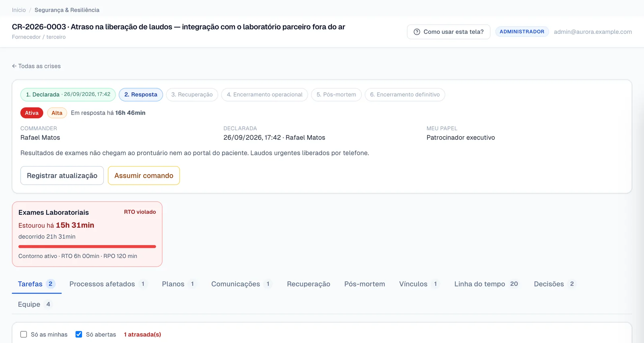Click the red Ativa status badge

point(32,113)
